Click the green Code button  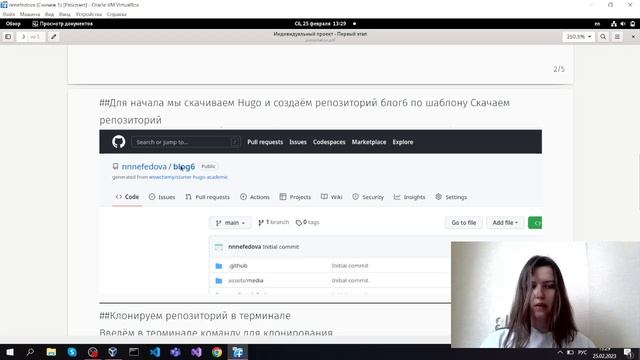pyautogui.click(x=535, y=223)
